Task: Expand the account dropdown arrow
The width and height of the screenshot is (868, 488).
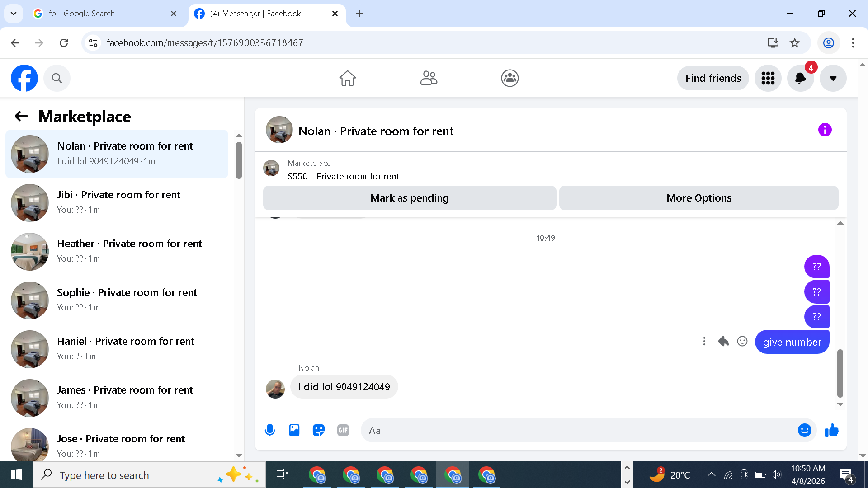Action: pos(833,78)
